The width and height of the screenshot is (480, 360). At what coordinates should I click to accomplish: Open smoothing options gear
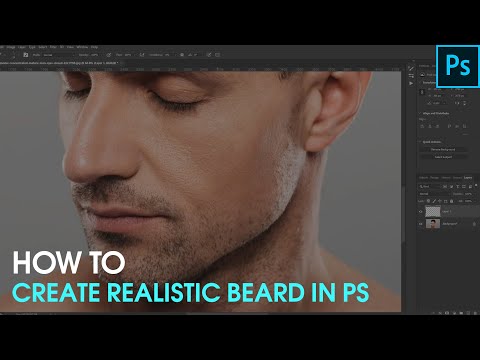[x=182, y=55]
